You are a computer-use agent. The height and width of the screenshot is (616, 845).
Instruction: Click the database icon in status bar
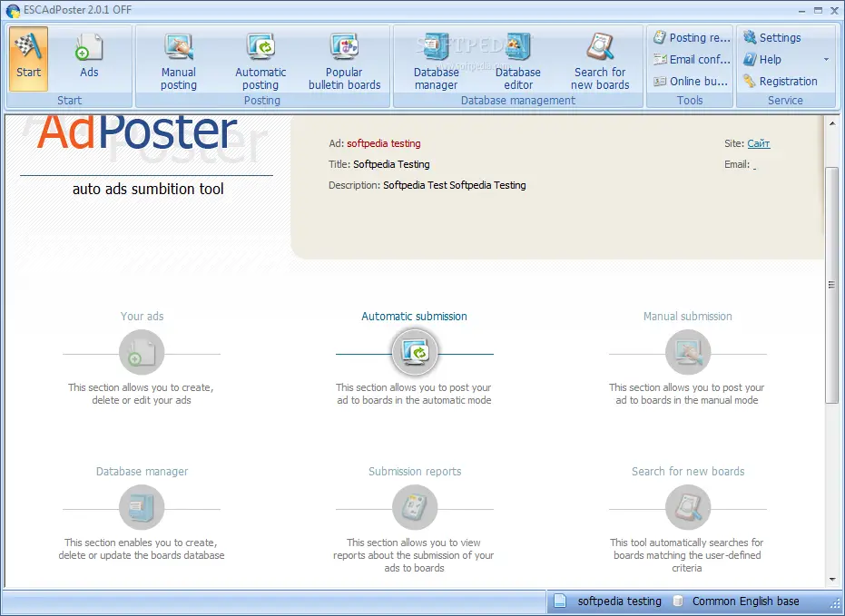pyautogui.click(x=679, y=601)
